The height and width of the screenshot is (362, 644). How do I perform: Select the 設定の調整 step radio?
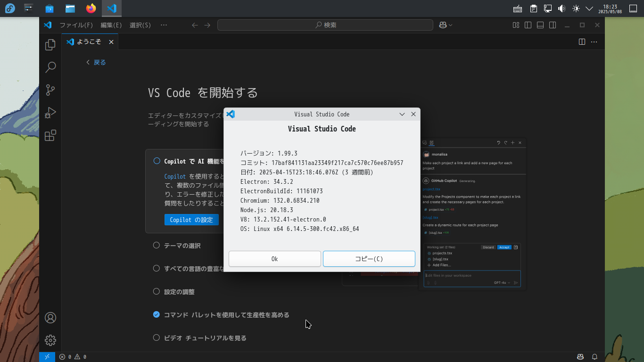point(157,291)
